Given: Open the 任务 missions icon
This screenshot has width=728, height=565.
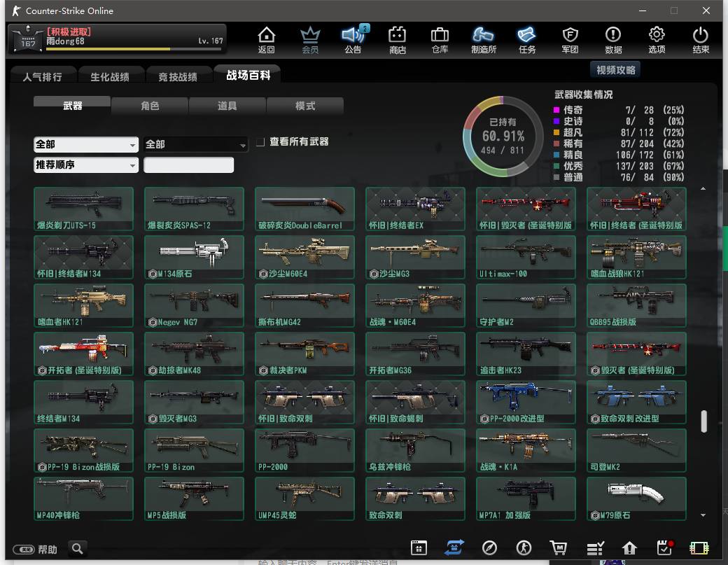Looking at the screenshot, I should point(527,40).
